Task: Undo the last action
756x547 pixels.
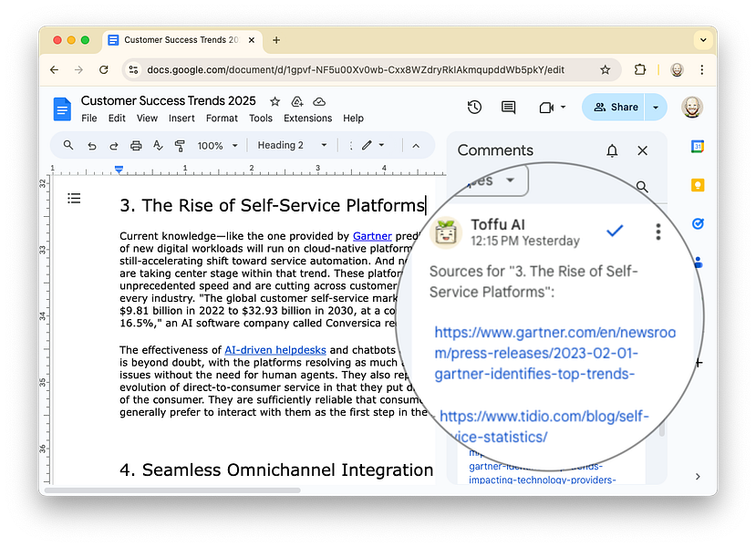Action: (x=91, y=146)
